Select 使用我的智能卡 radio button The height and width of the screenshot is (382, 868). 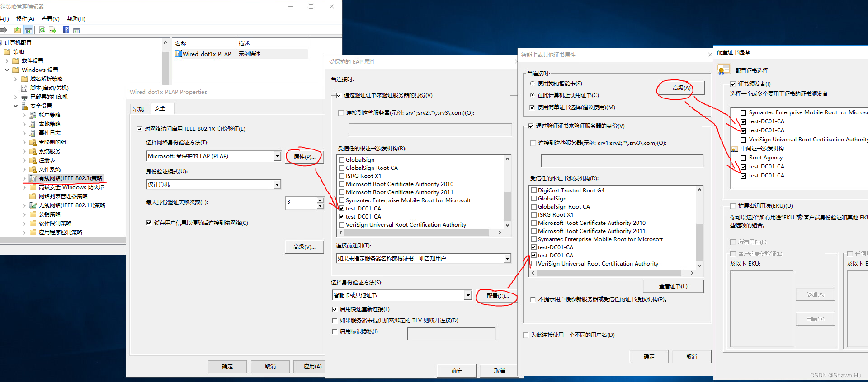pos(532,84)
